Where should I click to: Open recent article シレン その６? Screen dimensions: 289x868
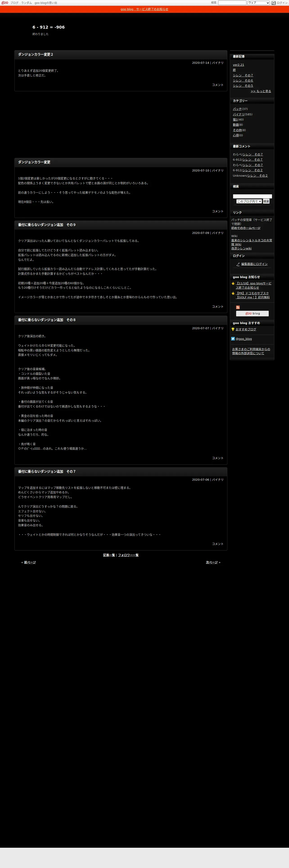[243, 80]
